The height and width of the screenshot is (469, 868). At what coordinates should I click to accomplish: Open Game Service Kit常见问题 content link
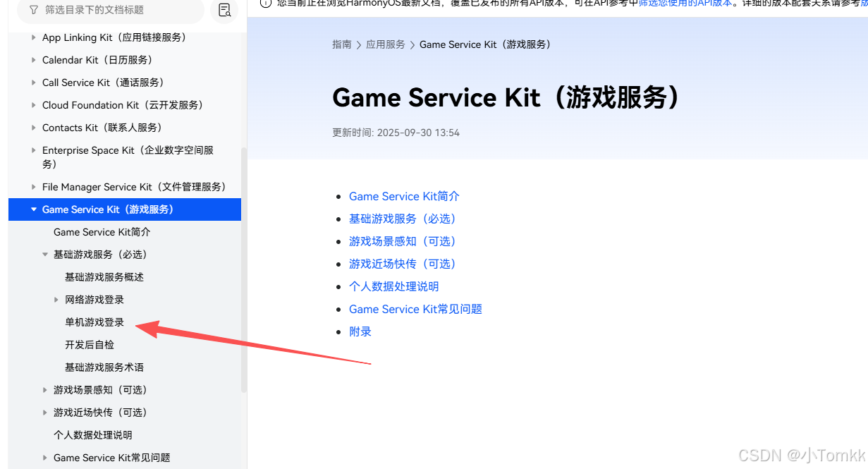(x=416, y=309)
